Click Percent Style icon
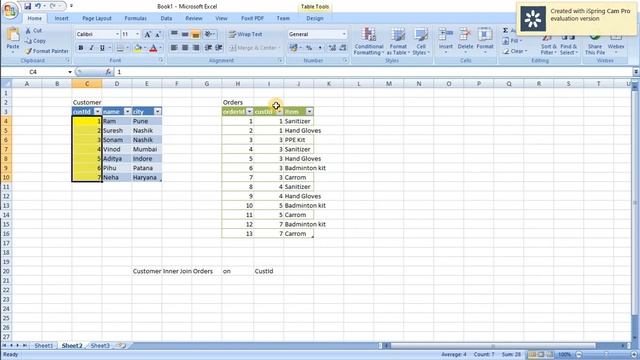Image resolution: width=640 pixels, height=360 pixels. [309, 48]
